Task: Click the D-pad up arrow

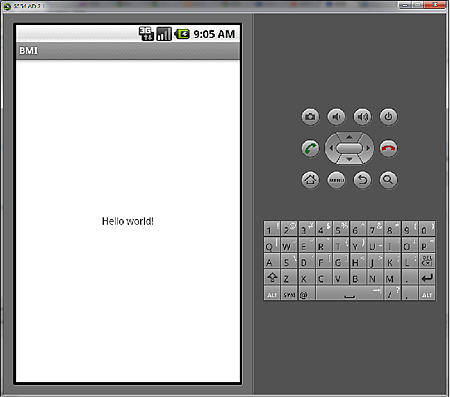Action: 349,137
